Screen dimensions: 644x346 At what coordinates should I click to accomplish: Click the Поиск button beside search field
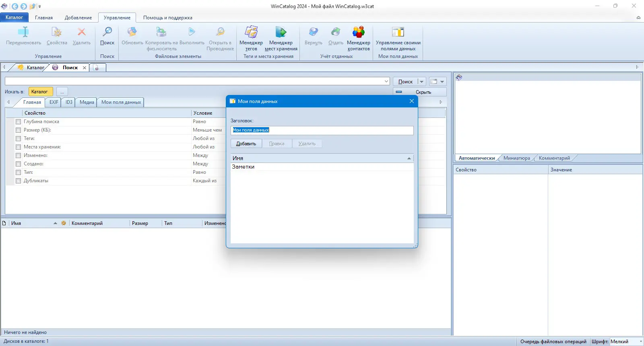(405, 82)
